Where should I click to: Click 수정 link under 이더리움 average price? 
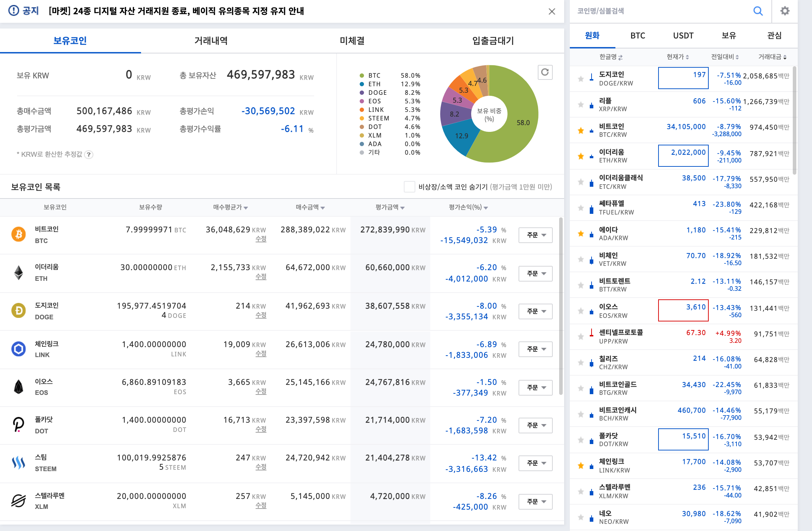pyautogui.click(x=261, y=277)
